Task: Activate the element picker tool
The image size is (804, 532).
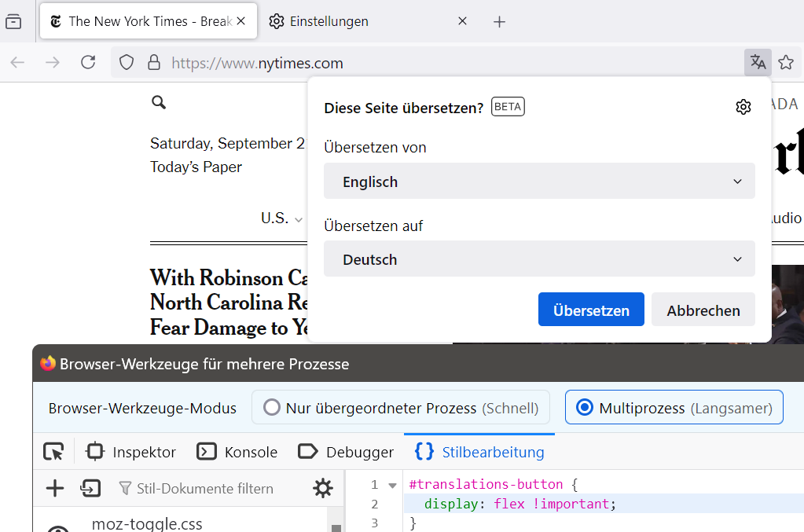Action: 53,452
